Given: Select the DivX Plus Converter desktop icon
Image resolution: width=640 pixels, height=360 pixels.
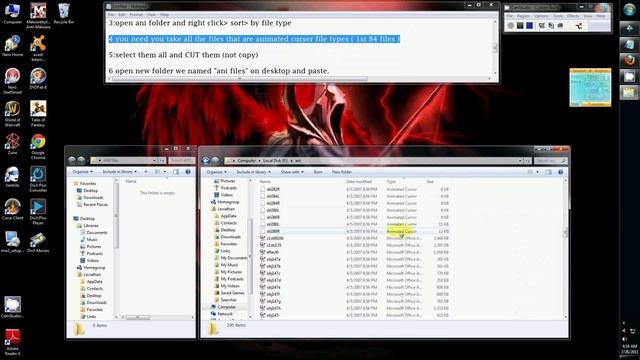Looking at the screenshot, I should (38, 180).
